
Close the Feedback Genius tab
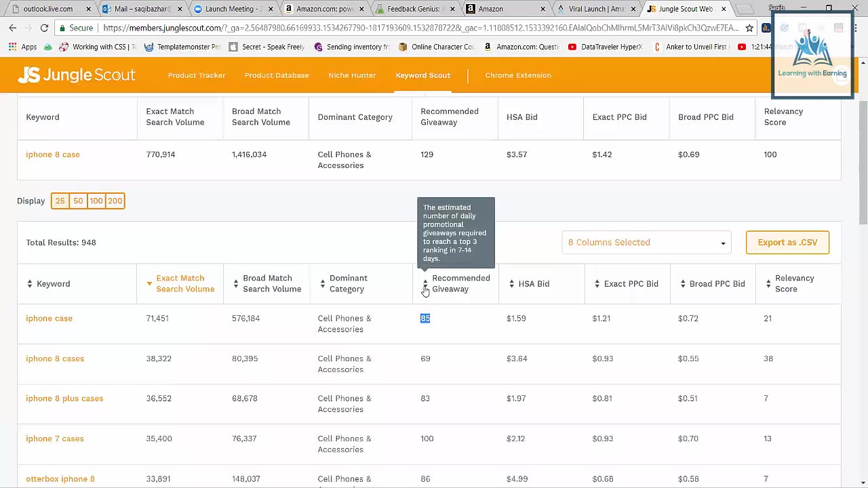[452, 9]
